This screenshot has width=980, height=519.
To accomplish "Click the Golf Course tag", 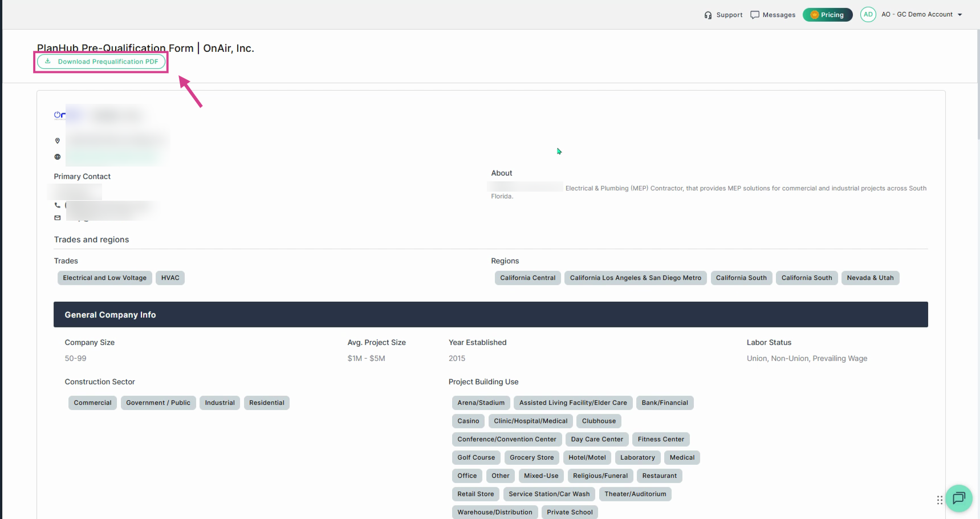I will pos(476,457).
